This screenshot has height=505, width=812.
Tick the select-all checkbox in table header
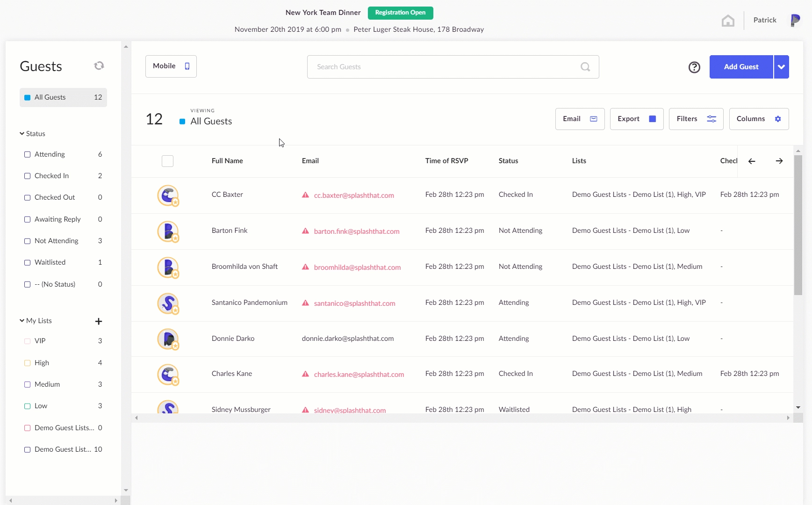tap(167, 161)
